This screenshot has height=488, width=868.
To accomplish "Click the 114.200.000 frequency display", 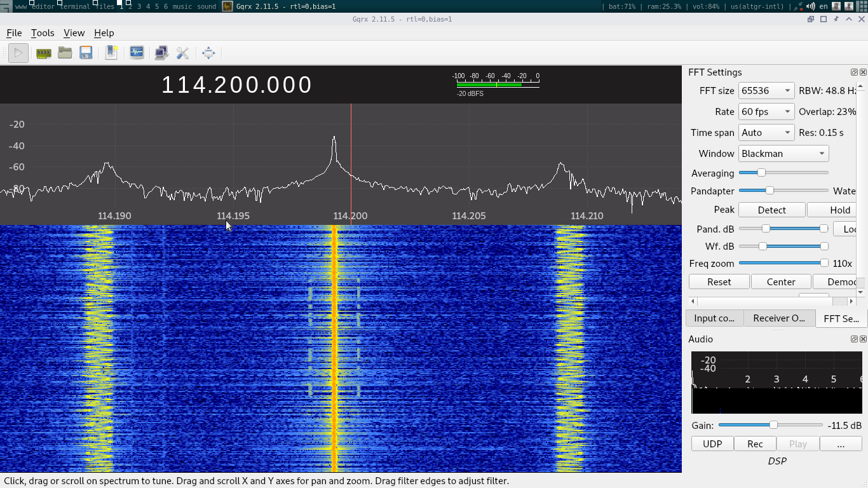I will coord(237,85).
